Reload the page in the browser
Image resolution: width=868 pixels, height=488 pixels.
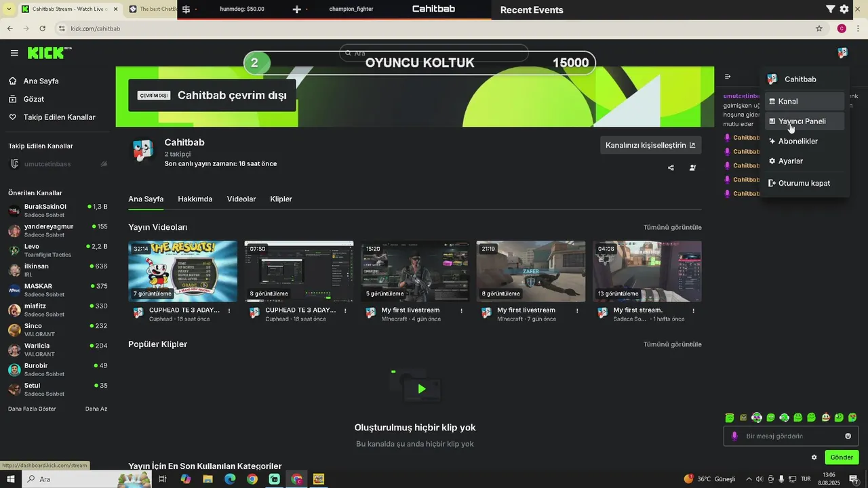(43, 28)
